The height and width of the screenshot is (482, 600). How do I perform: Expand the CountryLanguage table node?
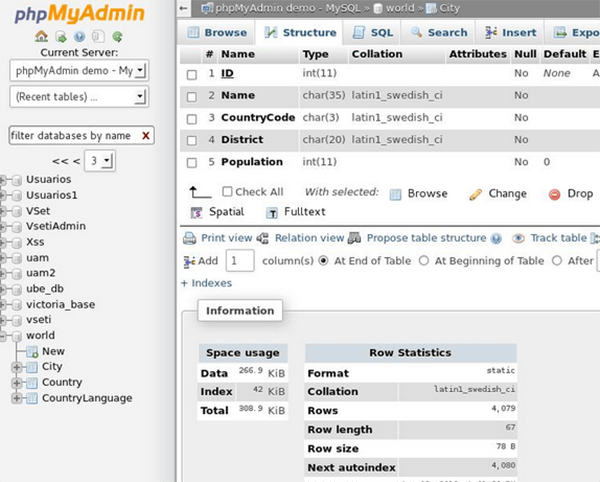pos(16,399)
